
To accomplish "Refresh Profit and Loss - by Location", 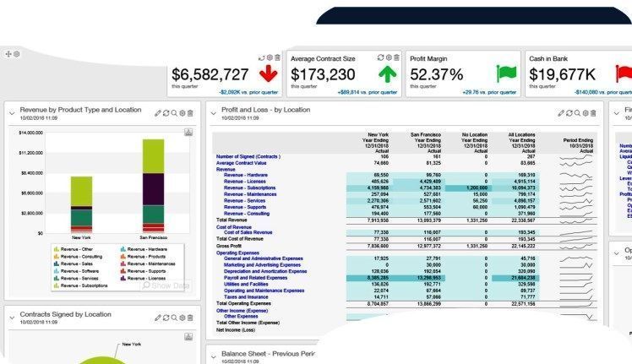I will tap(569, 113).
